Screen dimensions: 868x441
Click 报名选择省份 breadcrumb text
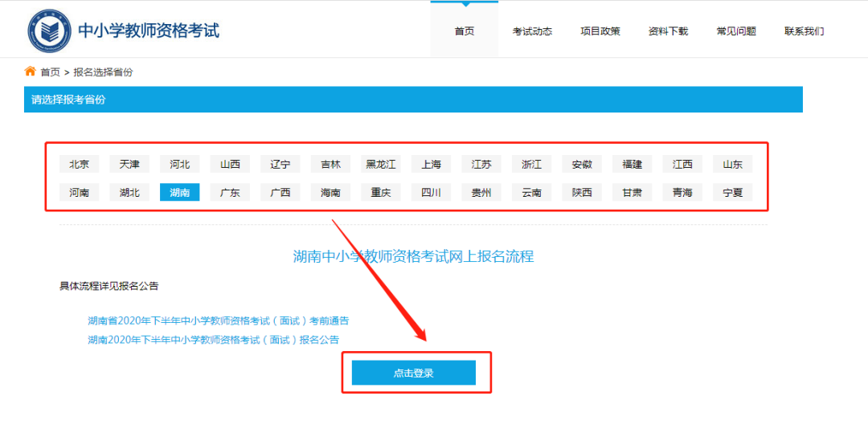(104, 72)
